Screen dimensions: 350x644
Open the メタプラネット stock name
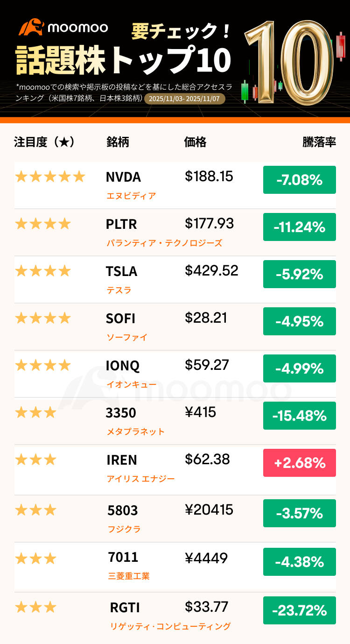tap(135, 432)
